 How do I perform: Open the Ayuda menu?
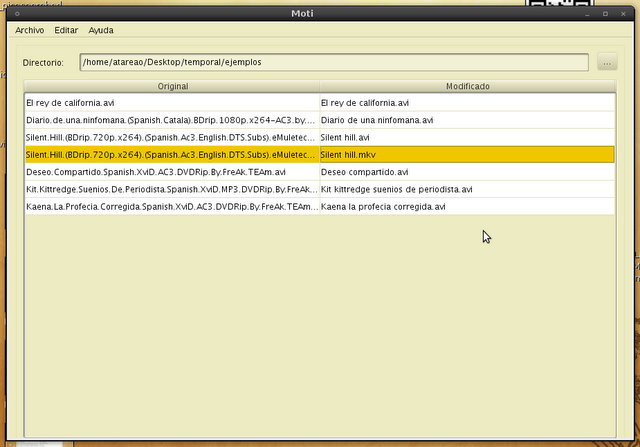[x=101, y=30]
